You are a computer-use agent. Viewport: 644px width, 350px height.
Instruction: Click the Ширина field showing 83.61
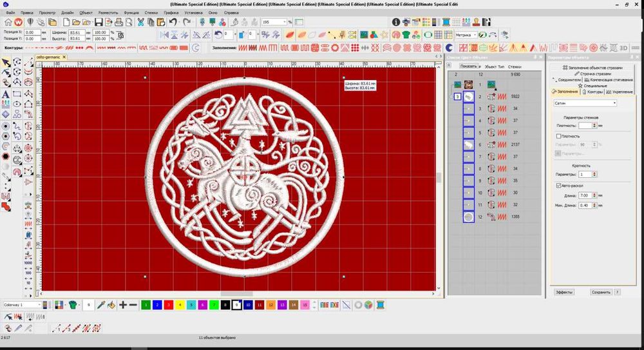(x=77, y=32)
